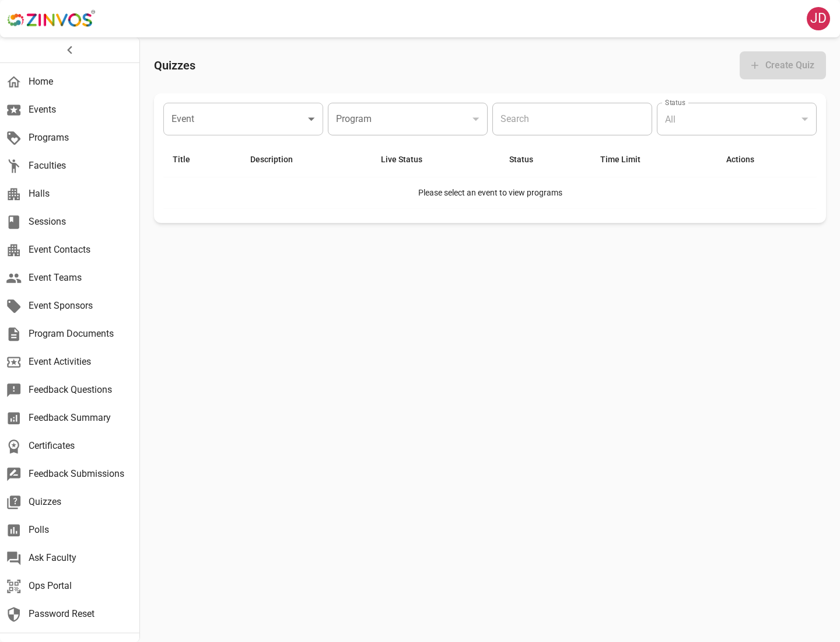
Task: Navigate to Event Activities
Action: pos(70,362)
